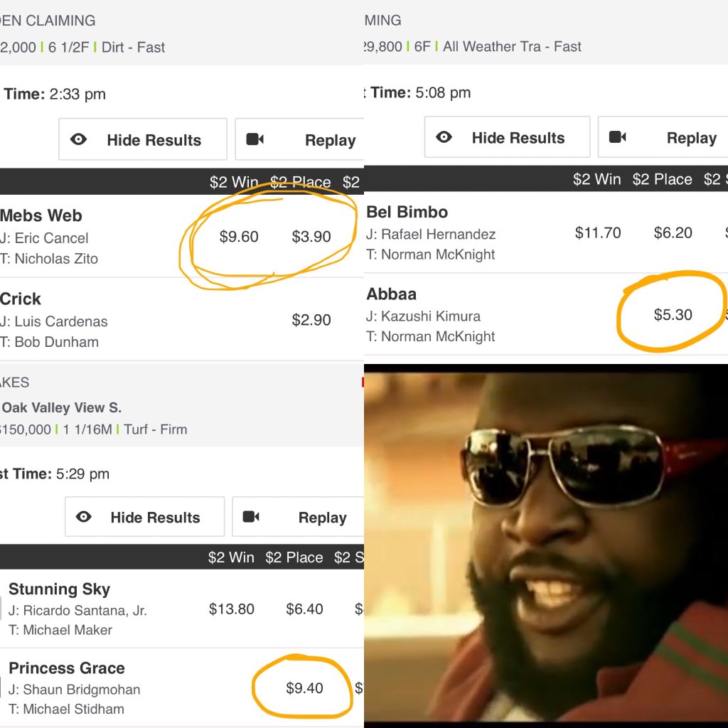Select horse Princess Grace
The image size is (728, 728).
(67, 668)
